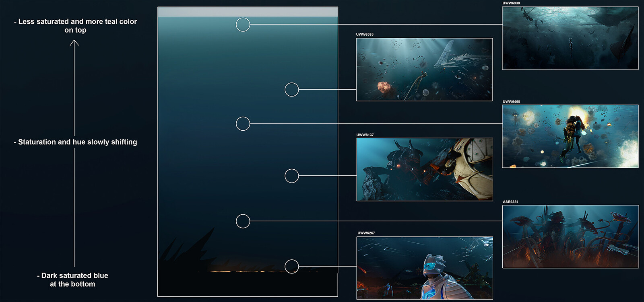Click the label text UWW6930
Screen dimensions: 644x302
(511, 3)
